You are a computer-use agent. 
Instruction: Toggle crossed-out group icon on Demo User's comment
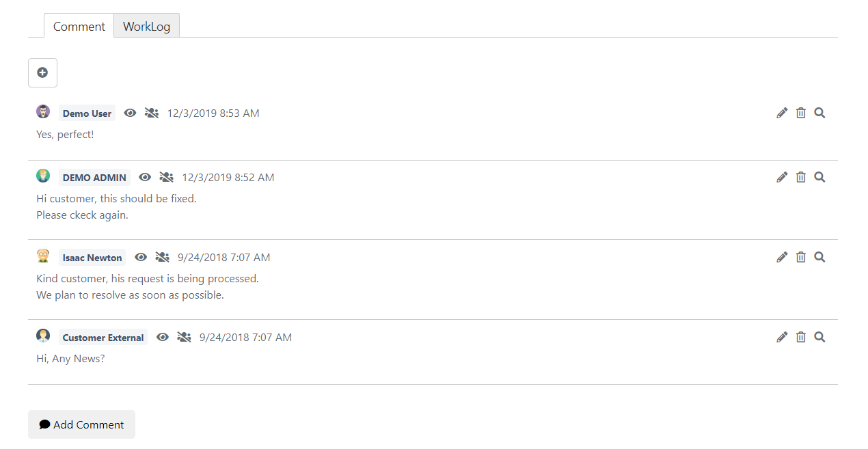pos(152,113)
